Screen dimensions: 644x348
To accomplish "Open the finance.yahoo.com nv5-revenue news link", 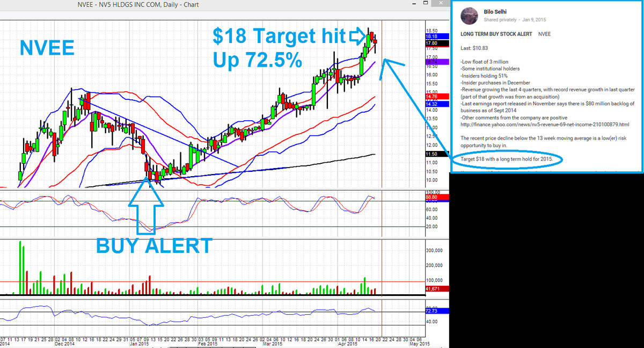I will (545, 124).
